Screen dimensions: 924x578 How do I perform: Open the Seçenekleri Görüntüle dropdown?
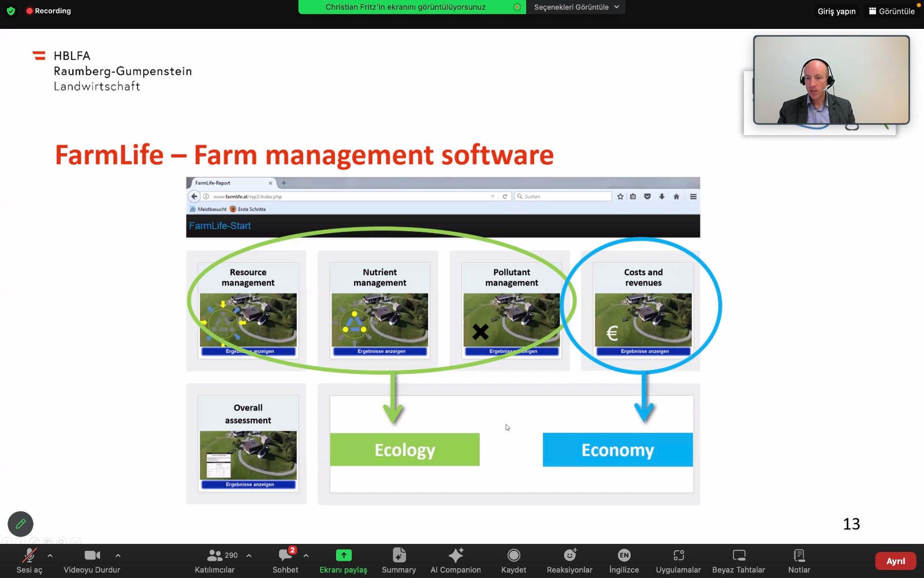tap(576, 7)
